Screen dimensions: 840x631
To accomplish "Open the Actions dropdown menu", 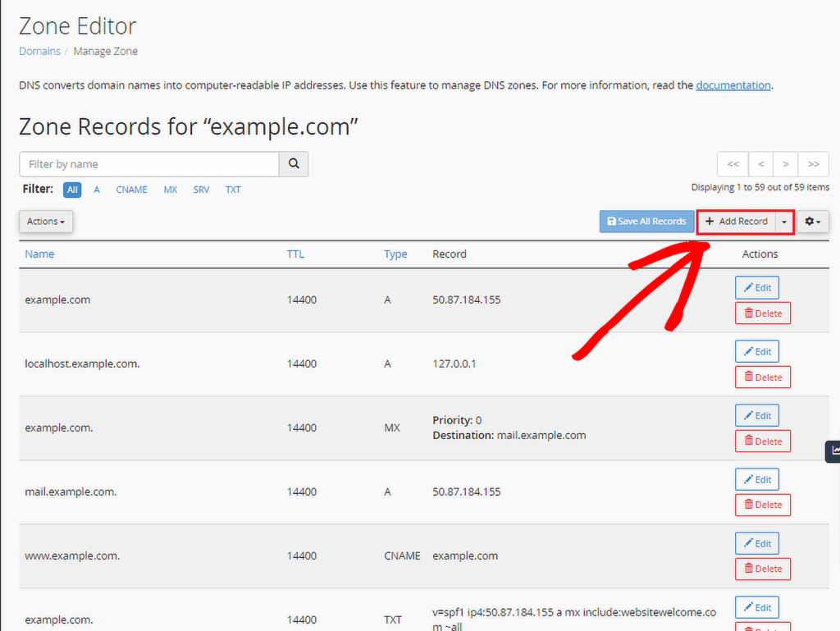I will tap(45, 221).
